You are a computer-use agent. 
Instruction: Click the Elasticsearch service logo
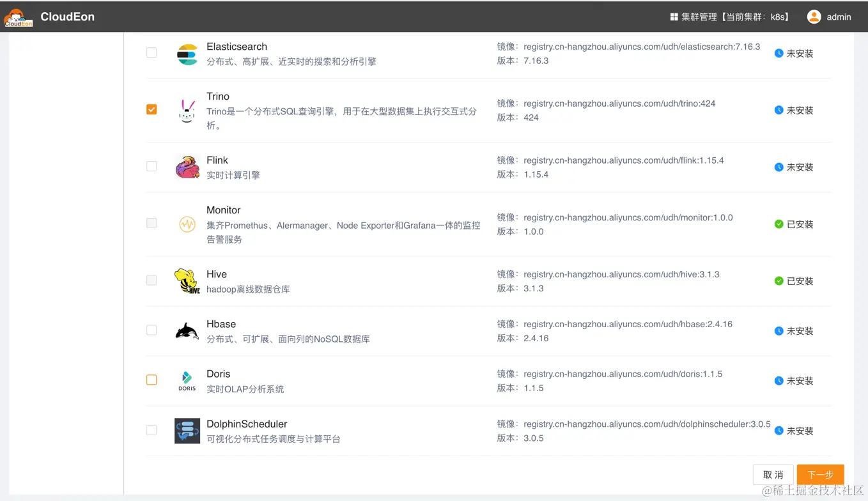(x=187, y=54)
